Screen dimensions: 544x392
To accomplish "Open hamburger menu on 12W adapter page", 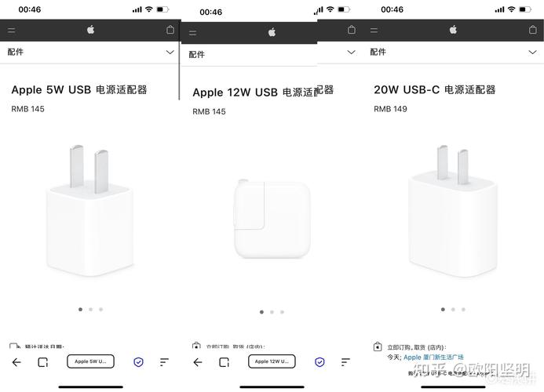I will 192,33.
